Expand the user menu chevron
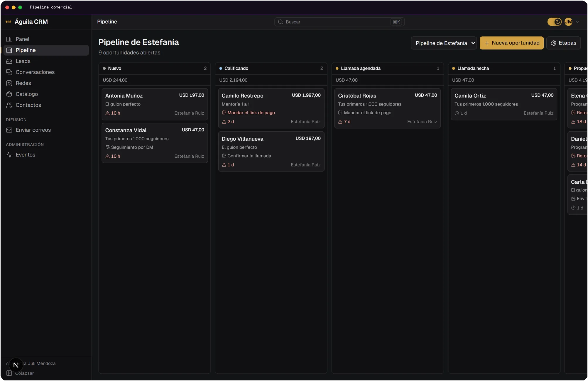 pos(577,22)
